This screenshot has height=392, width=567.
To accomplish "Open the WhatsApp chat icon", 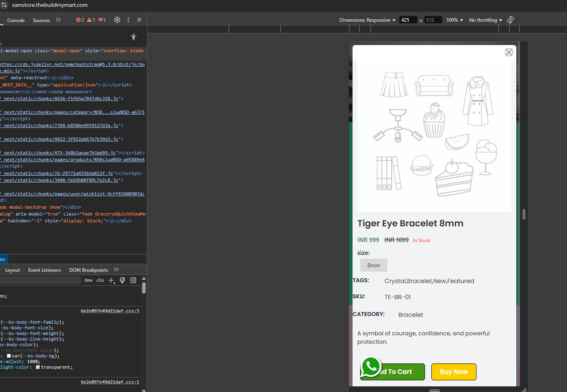I will click(x=371, y=367).
